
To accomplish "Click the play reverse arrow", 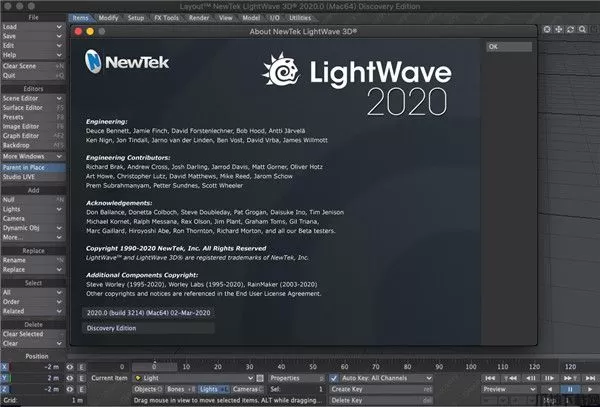I will [x=550, y=389].
